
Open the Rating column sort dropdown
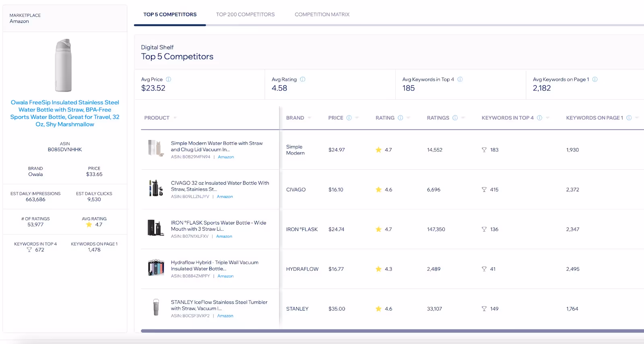click(x=409, y=118)
